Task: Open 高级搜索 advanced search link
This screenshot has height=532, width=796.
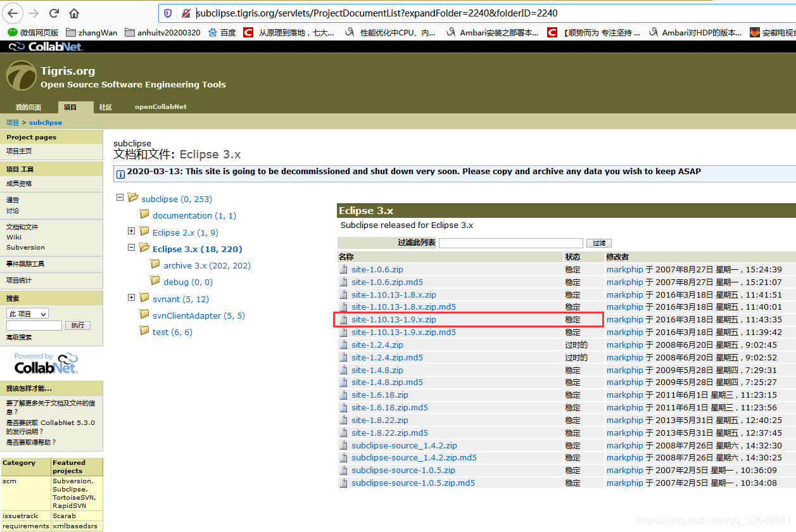Action: pos(19,338)
